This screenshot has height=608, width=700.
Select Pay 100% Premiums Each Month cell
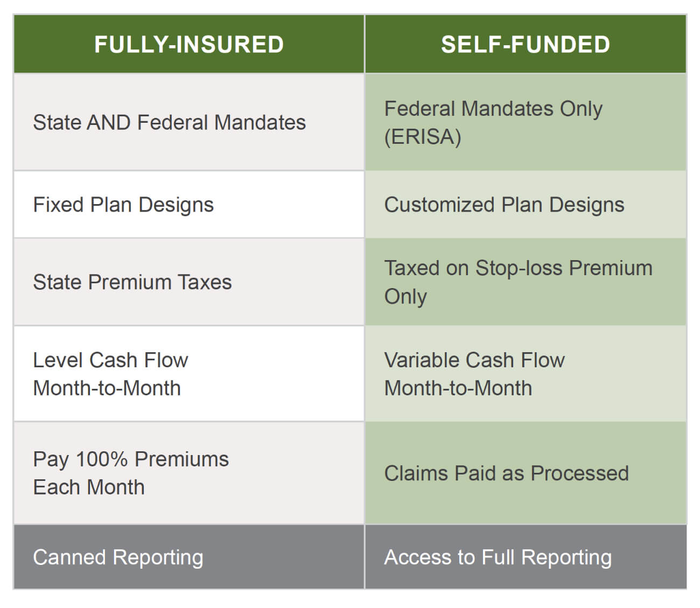(189, 473)
